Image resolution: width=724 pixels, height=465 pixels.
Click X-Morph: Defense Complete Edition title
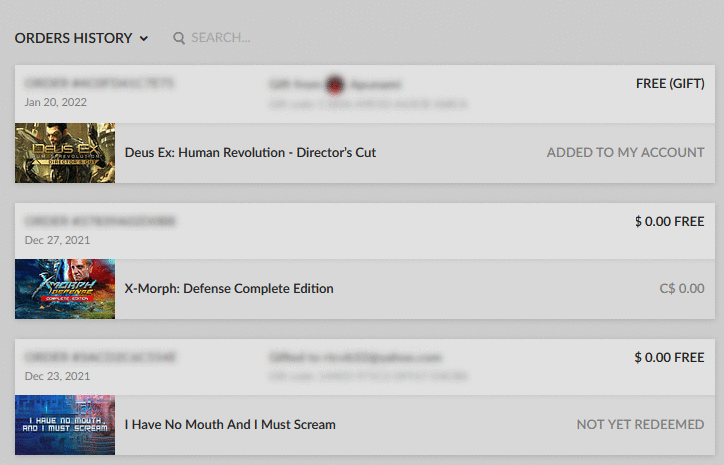point(229,289)
